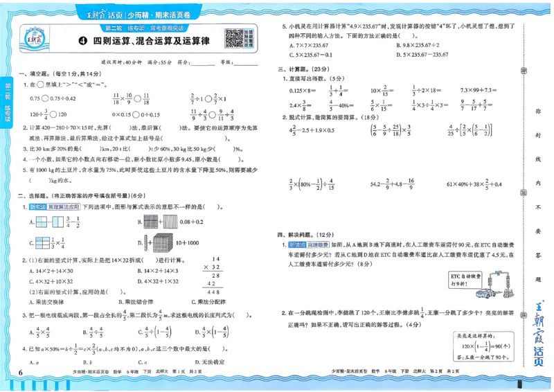Viewport: 554px width, 392px height.
Task: Click option 'A. 乘法交换律'
Action: tap(46, 302)
